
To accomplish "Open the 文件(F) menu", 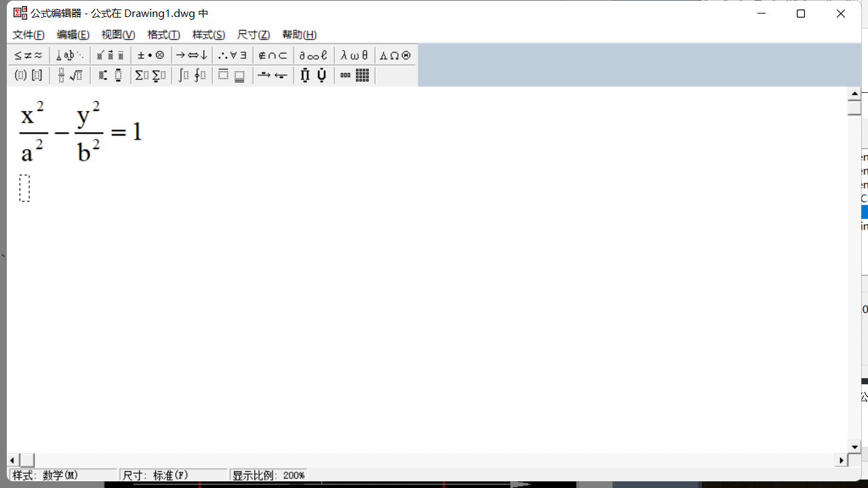I will 28,35.
